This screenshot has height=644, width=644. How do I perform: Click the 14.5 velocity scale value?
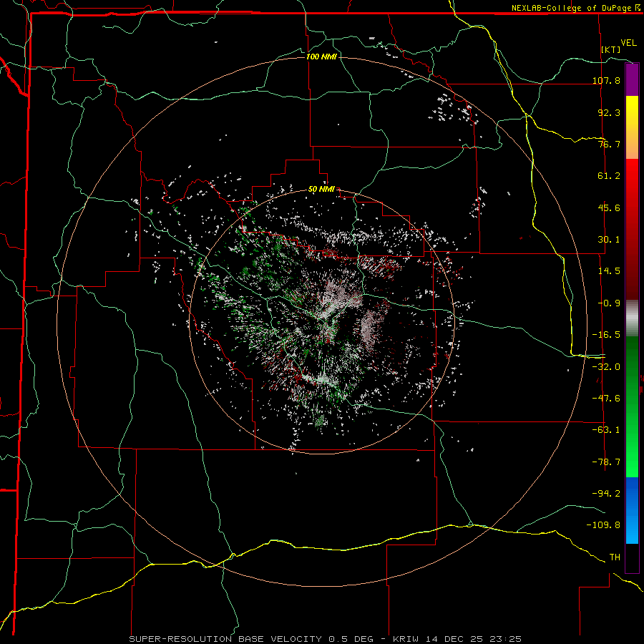pos(609,271)
